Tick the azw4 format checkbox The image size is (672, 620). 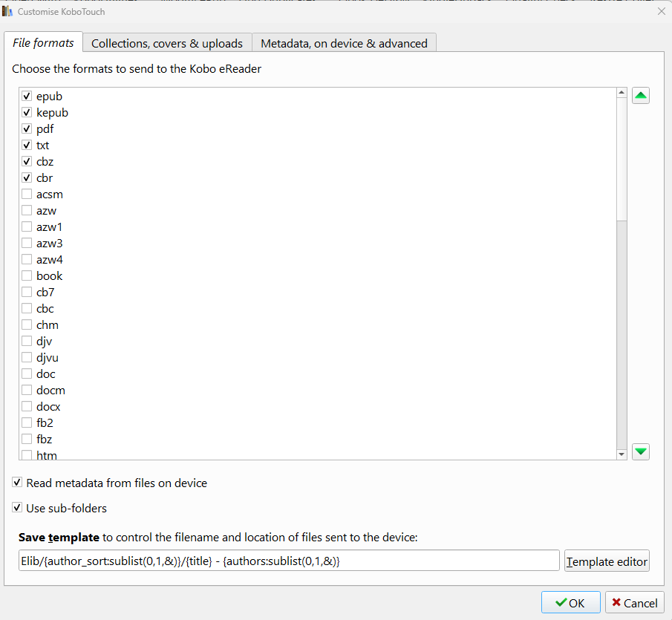(27, 259)
